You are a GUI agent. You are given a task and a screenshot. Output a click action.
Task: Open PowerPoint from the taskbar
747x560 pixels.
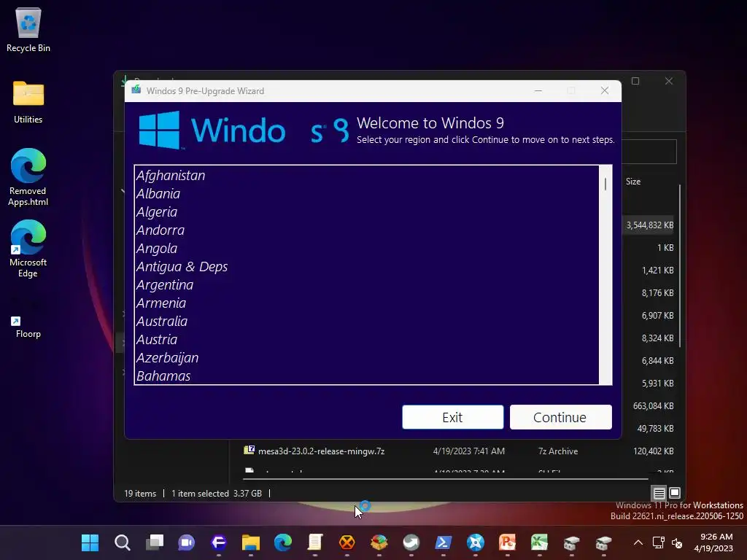click(508, 542)
